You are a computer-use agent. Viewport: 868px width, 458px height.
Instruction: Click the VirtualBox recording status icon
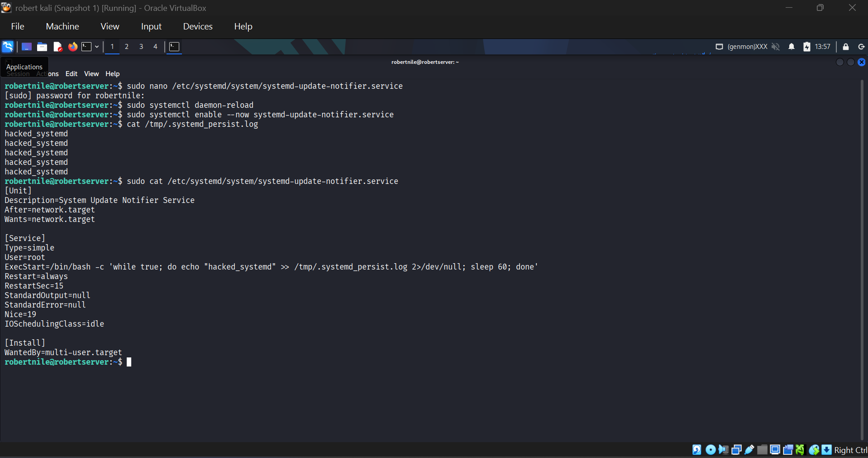coord(788,449)
